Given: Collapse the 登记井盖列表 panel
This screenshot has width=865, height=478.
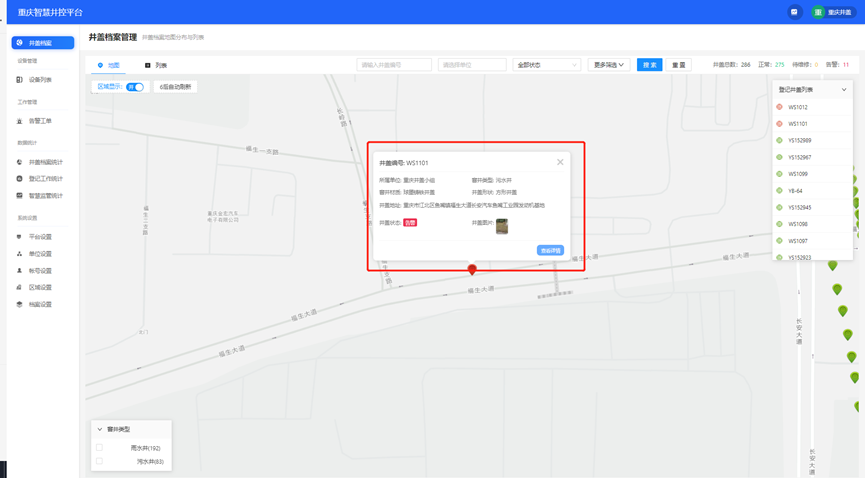Looking at the screenshot, I should click(x=844, y=90).
